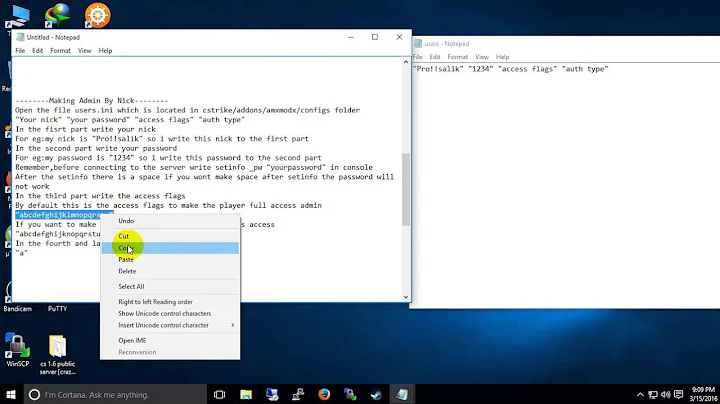Click the users Notepad title bar icon
The image size is (720, 404).
click(418, 44)
